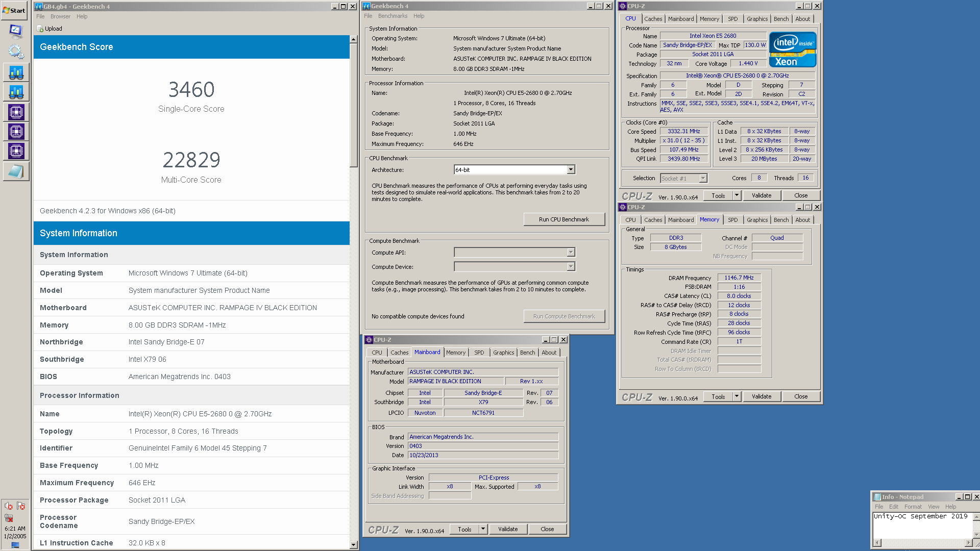This screenshot has width=980, height=551.
Task: Click the Intel Inside Xeon logo
Action: click(793, 49)
